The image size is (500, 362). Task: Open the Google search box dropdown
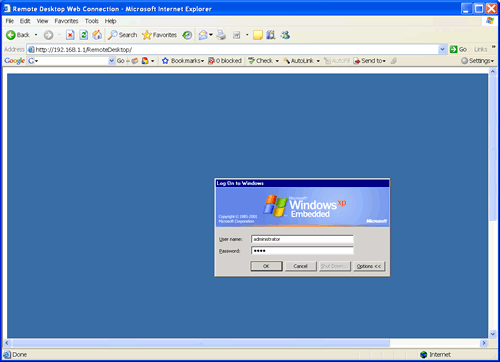click(112, 61)
